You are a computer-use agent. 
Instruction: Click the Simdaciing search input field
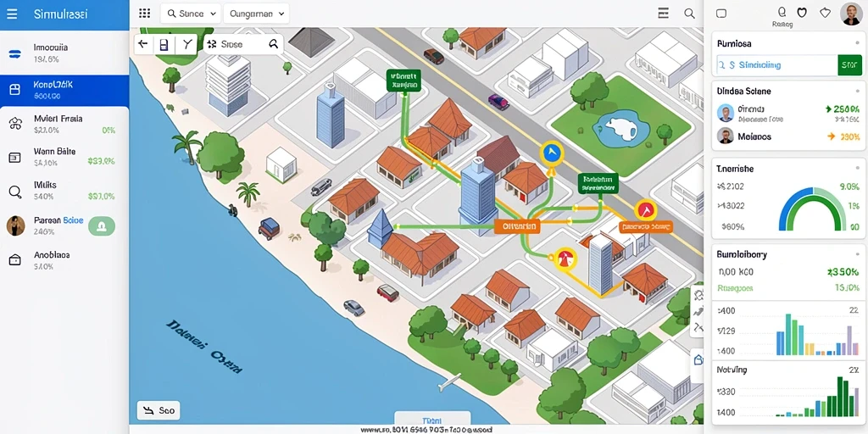pyautogui.click(x=777, y=64)
